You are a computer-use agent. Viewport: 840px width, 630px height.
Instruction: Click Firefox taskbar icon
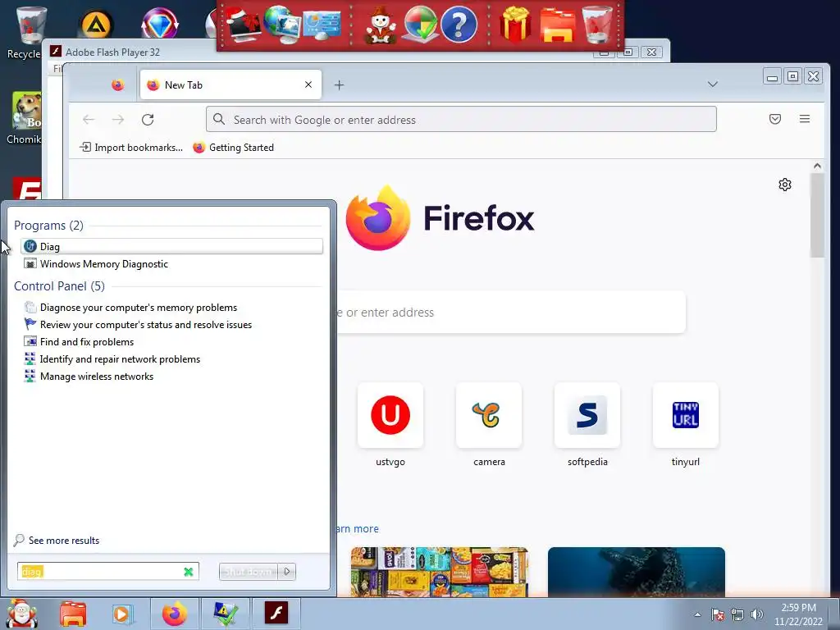point(175,614)
